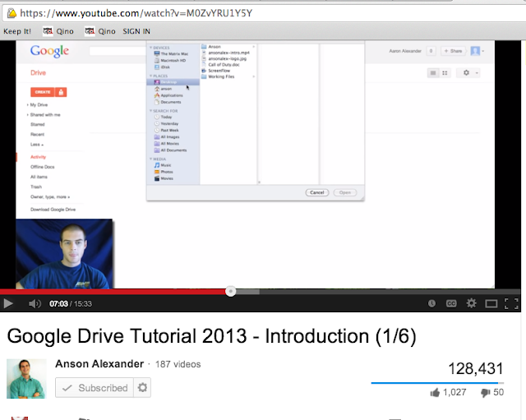Open Working Files folder in dialog
The height and width of the screenshot is (420, 526).
(218, 76)
